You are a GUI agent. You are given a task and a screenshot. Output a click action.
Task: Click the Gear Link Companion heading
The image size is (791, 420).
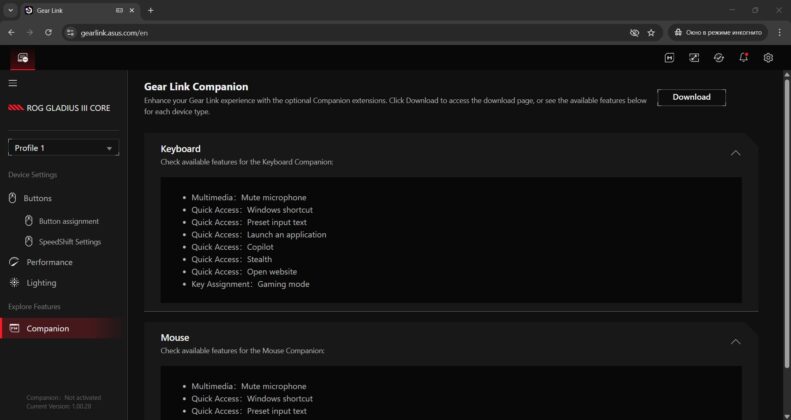click(x=196, y=87)
